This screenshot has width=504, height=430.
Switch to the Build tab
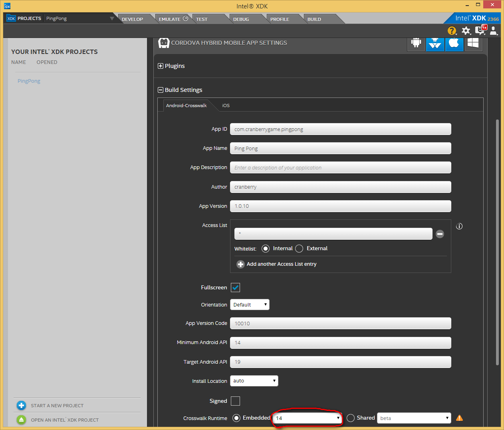314,19
